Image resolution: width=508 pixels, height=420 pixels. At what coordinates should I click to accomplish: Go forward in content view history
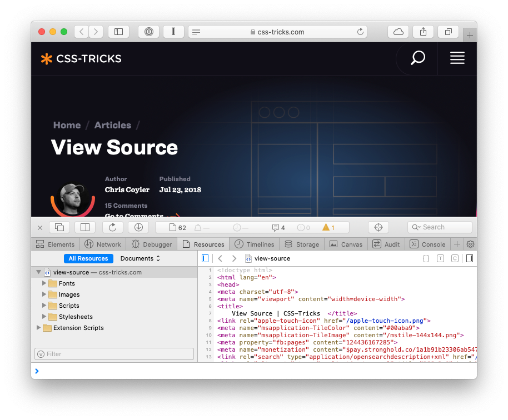(234, 258)
